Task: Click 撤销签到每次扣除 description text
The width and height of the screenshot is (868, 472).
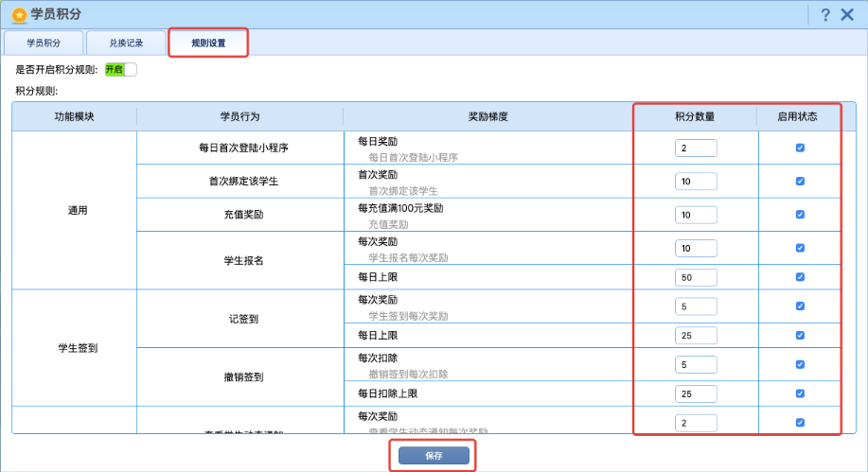Action: click(408, 375)
